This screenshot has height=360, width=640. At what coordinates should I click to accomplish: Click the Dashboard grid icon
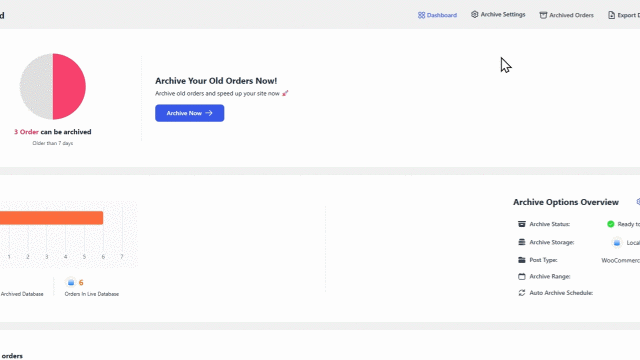click(421, 15)
